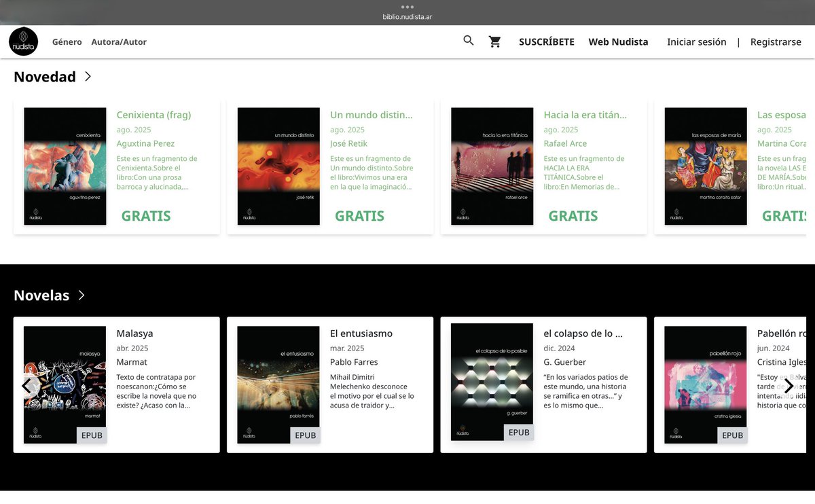Go back in Novelas carousel with left arrow
Viewport: 815px width, 504px height.
click(x=27, y=385)
